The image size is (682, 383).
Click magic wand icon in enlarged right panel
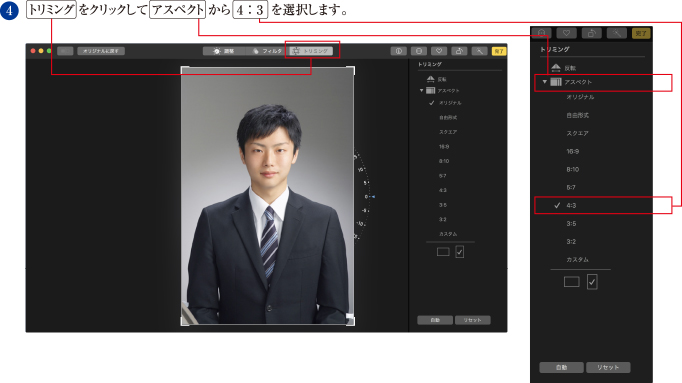click(x=617, y=33)
